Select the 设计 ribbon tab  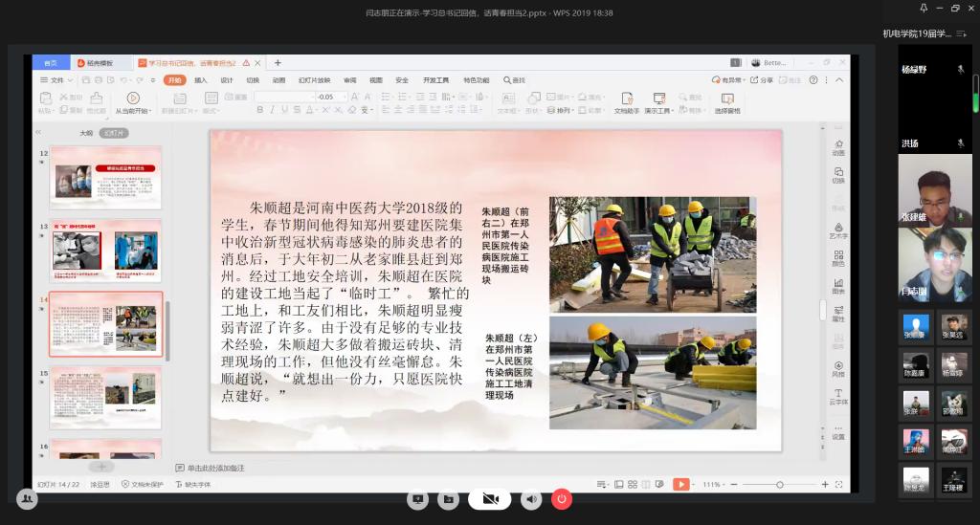pyautogui.click(x=226, y=80)
